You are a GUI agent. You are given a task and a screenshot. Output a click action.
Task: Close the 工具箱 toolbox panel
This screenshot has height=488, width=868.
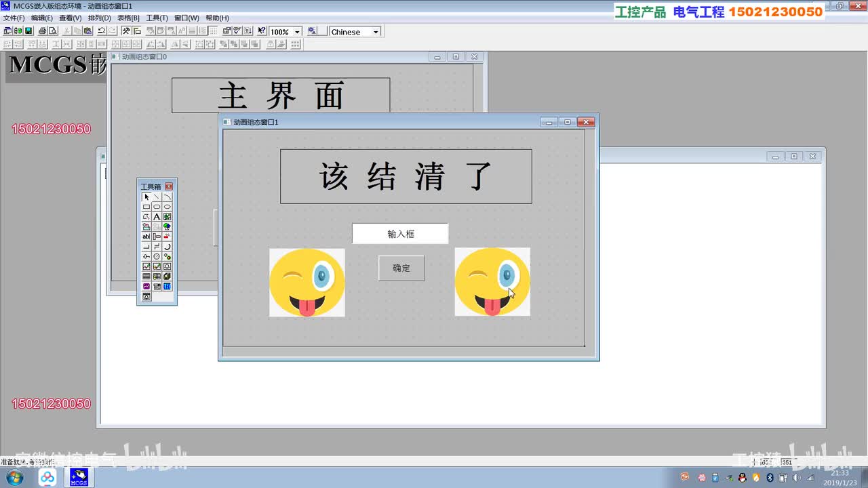pyautogui.click(x=169, y=186)
